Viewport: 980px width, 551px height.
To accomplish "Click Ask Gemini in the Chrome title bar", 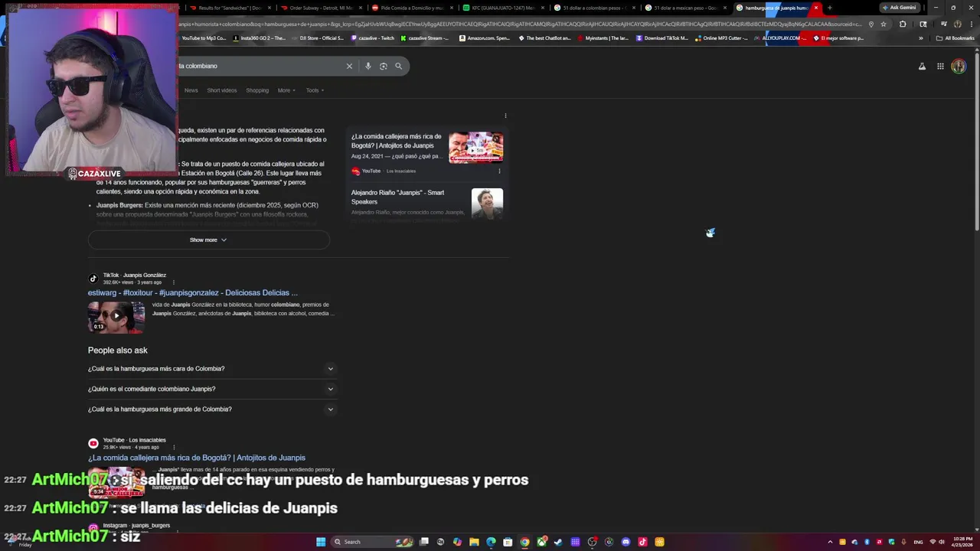I will (899, 8).
